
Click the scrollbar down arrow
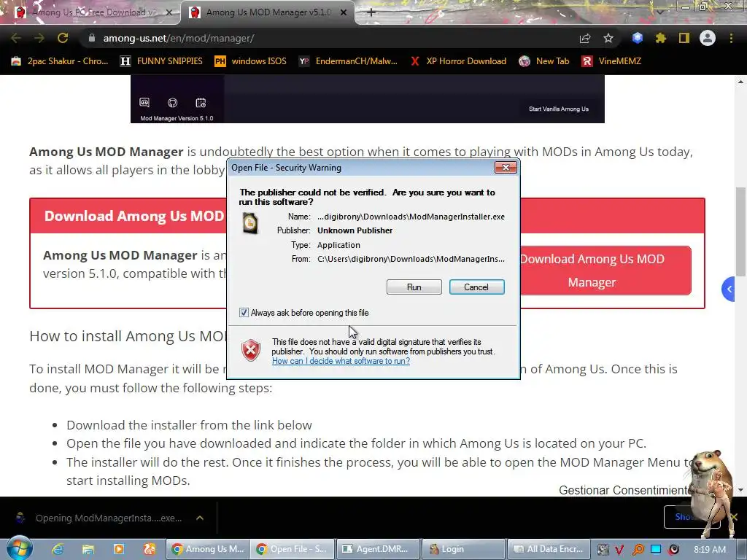tap(740, 490)
